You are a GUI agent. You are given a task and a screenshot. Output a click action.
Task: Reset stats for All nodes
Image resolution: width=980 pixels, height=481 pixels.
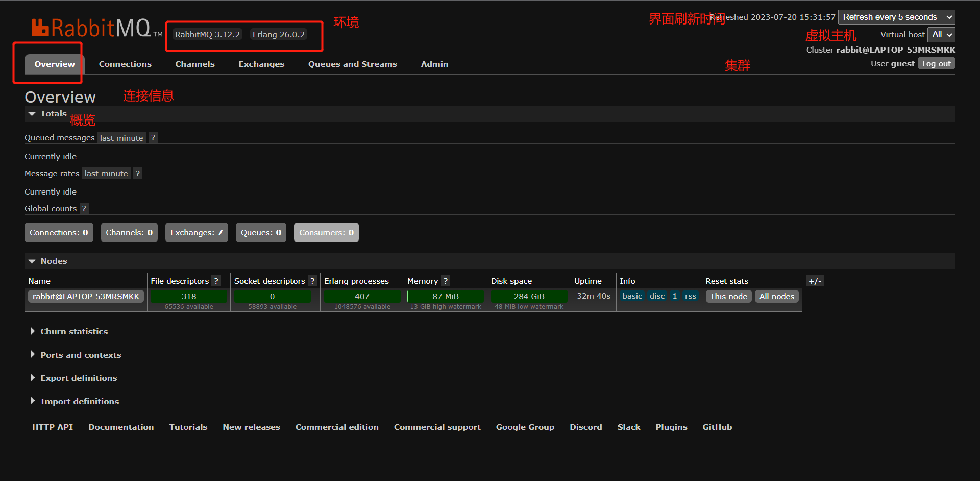[776, 296]
